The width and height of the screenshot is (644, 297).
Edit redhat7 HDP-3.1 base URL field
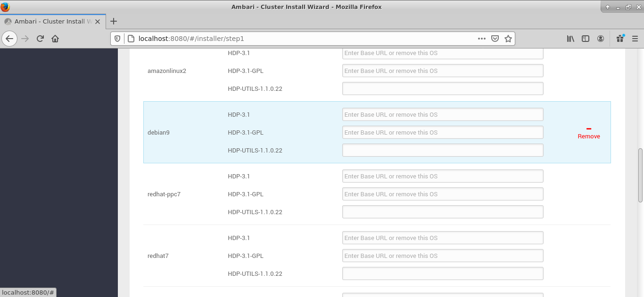[x=443, y=238]
